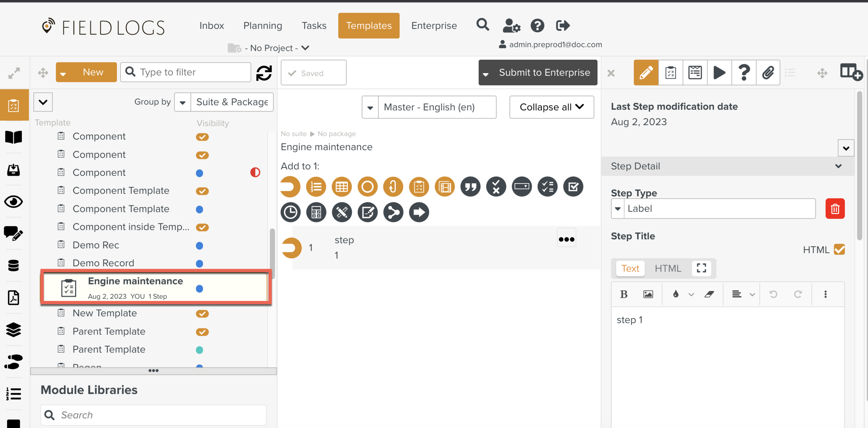
Task: Toggle visibility check for New Template
Action: point(202,314)
